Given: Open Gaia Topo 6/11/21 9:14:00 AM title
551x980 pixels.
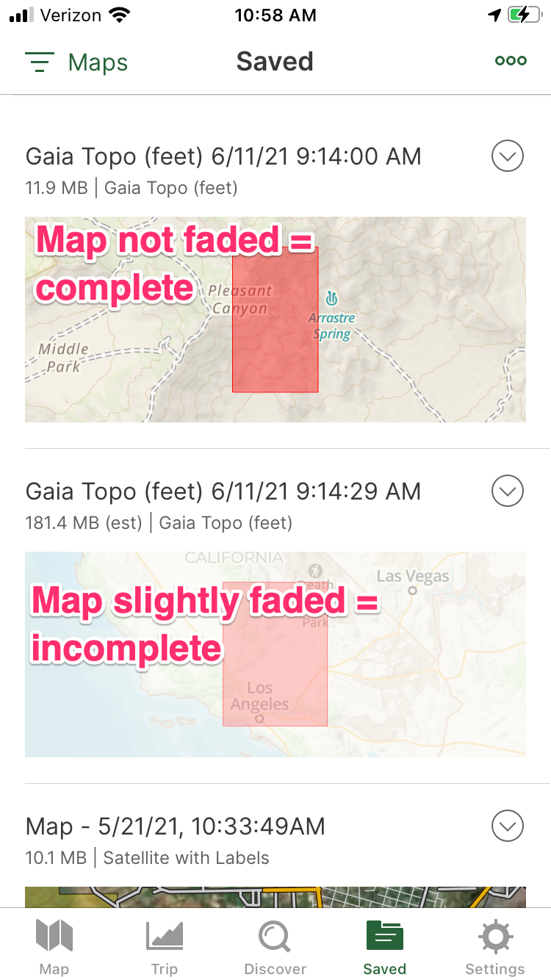Looking at the screenshot, I should (223, 156).
